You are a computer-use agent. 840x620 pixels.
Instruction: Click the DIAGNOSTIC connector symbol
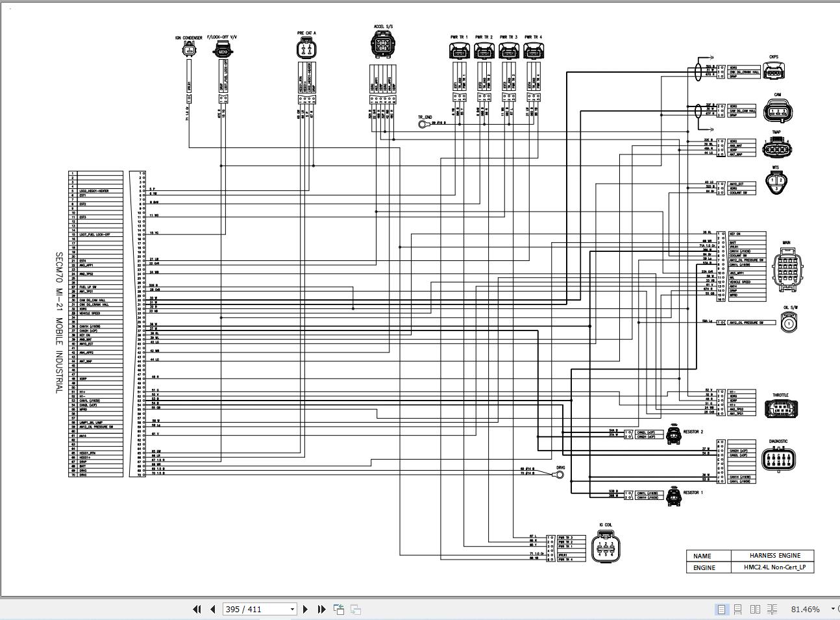point(778,459)
